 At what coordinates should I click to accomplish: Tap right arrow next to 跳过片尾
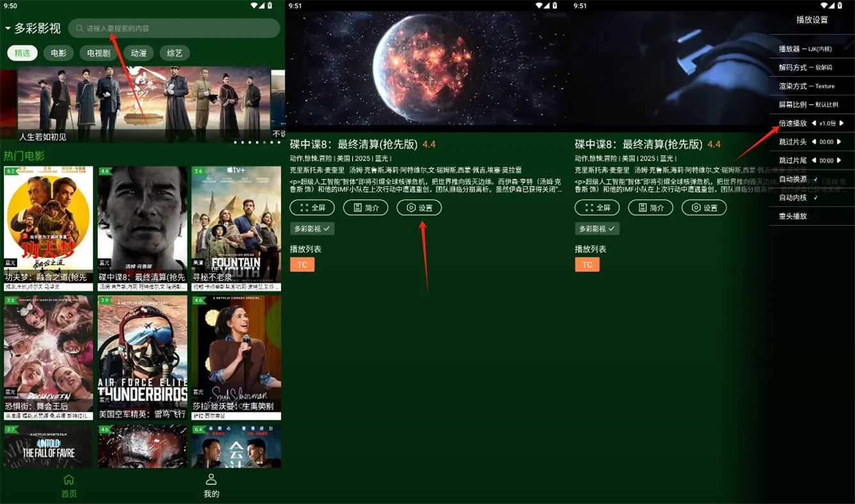839,161
